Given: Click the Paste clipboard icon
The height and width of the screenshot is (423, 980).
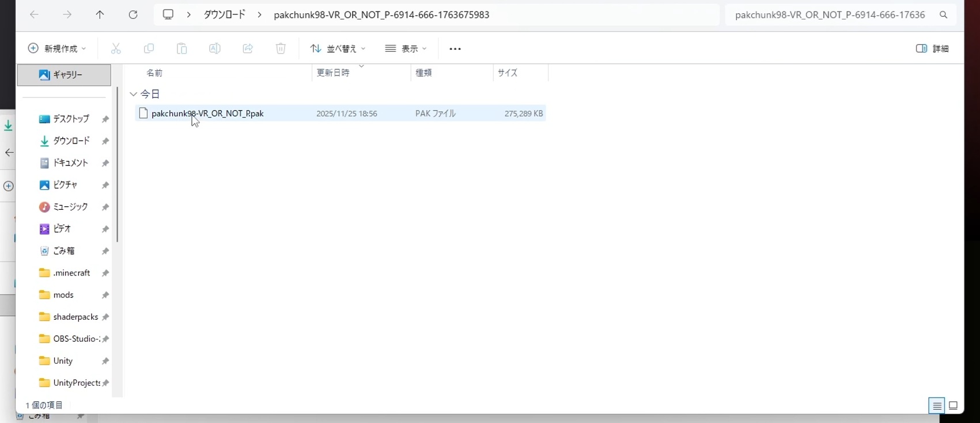Looking at the screenshot, I should [x=181, y=49].
